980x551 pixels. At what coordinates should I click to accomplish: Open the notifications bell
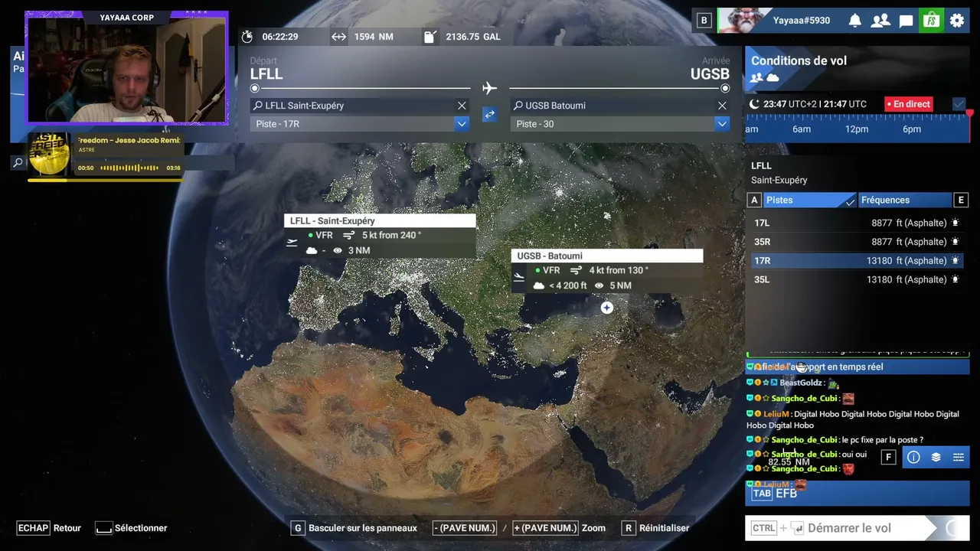coord(854,21)
